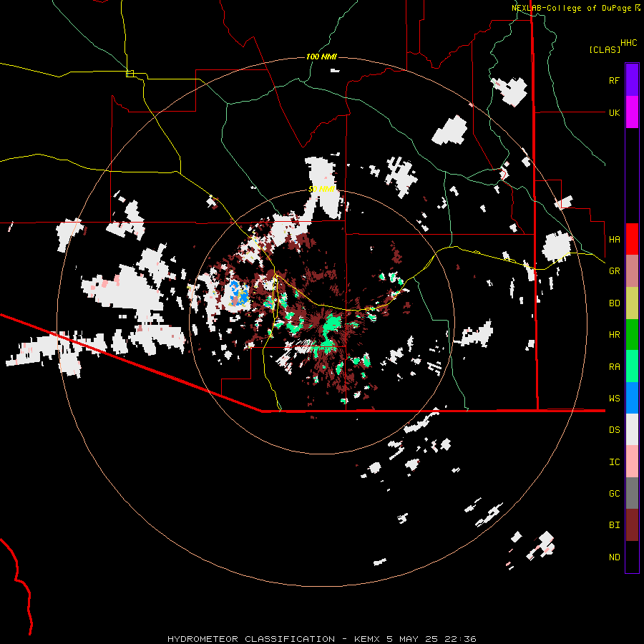Click the RA light green legend swatch
The image size is (644, 644).
click(632, 366)
